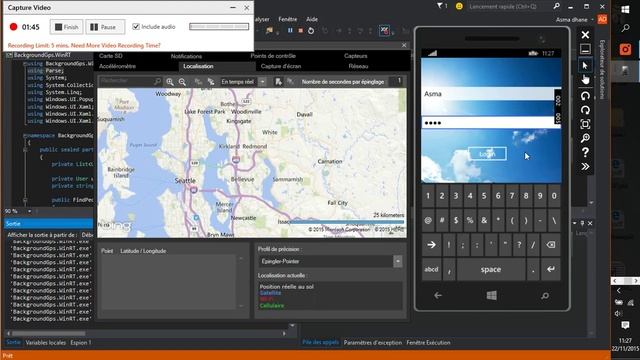Zoom in on the location map

pyautogui.click(x=170, y=82)
